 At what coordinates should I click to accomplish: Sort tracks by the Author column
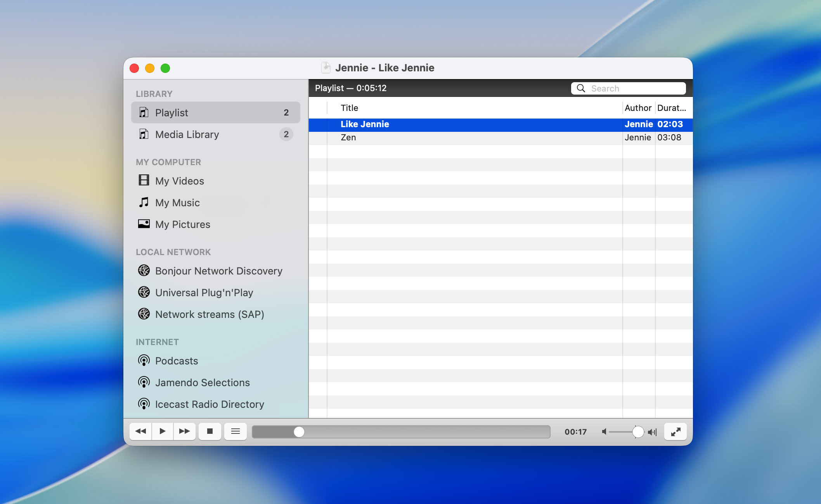(638, 108)
